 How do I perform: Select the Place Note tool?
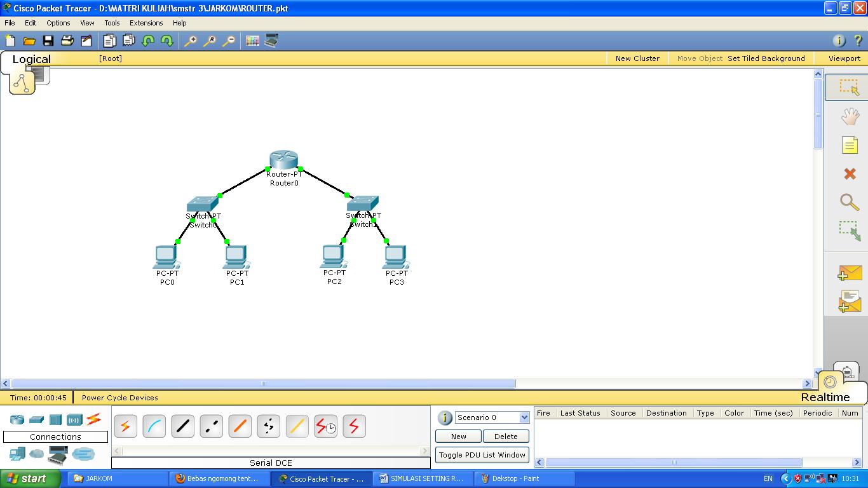[850, 144]
